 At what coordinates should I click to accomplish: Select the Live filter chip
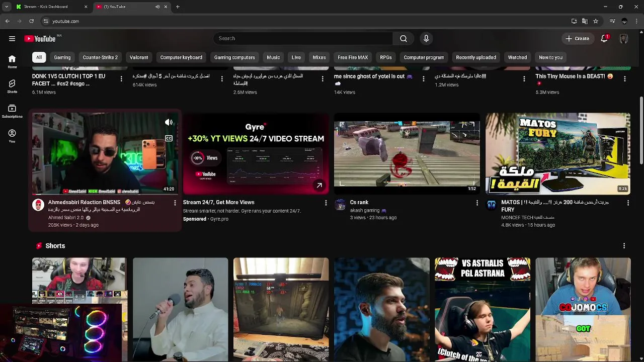click(x=296, y=57)
